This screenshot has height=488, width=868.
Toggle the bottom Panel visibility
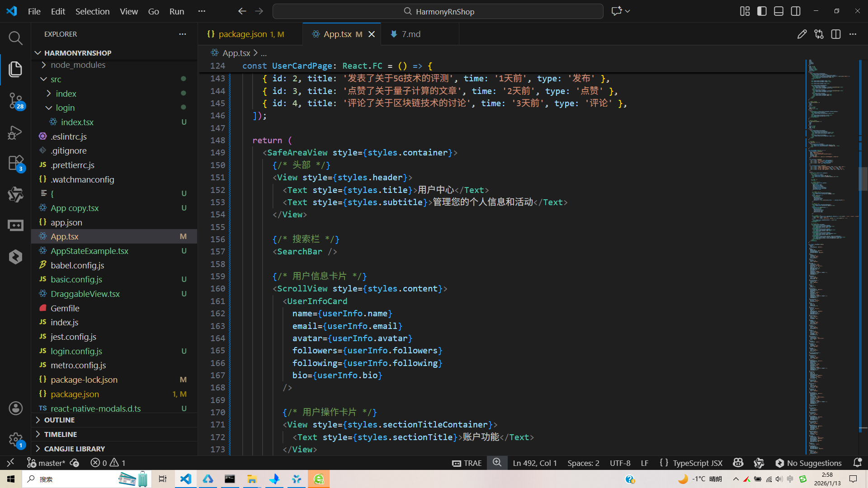[x=778, y=11]
